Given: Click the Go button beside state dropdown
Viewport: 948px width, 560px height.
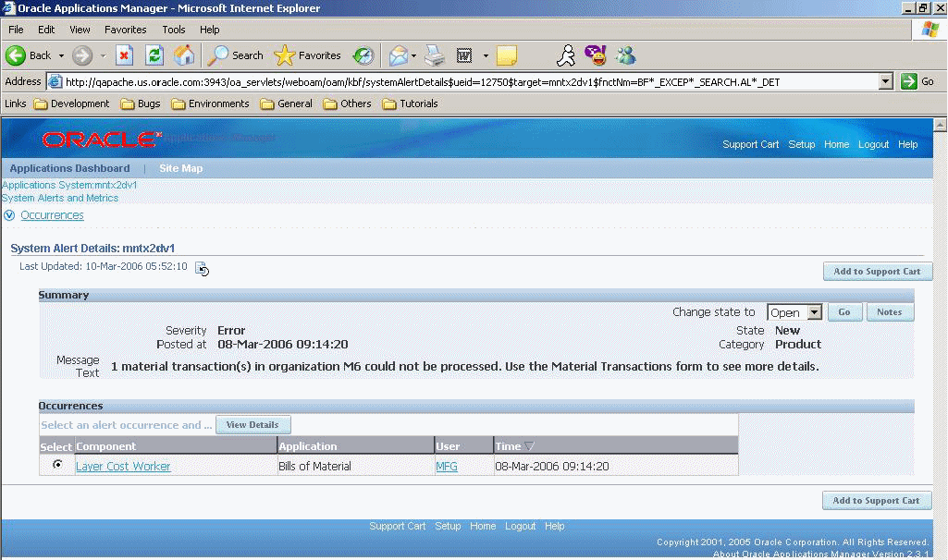Looking at the screenshot, I should click(x=844, y=312).
